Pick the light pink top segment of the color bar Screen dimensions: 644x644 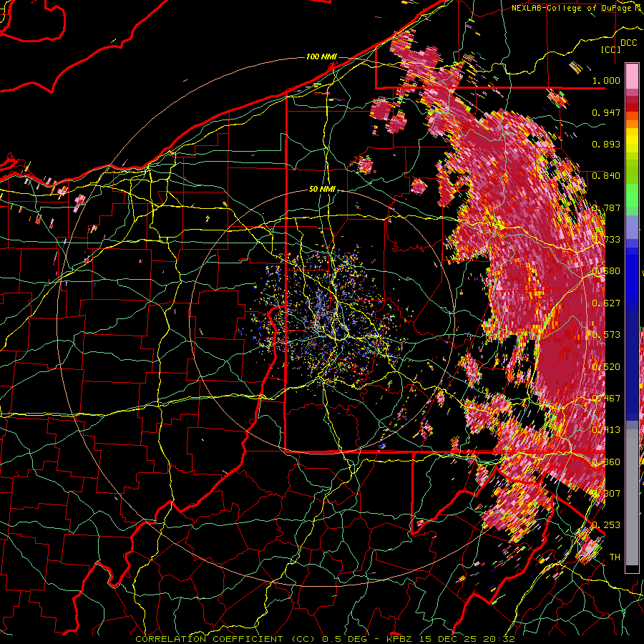tap(632, 76)
